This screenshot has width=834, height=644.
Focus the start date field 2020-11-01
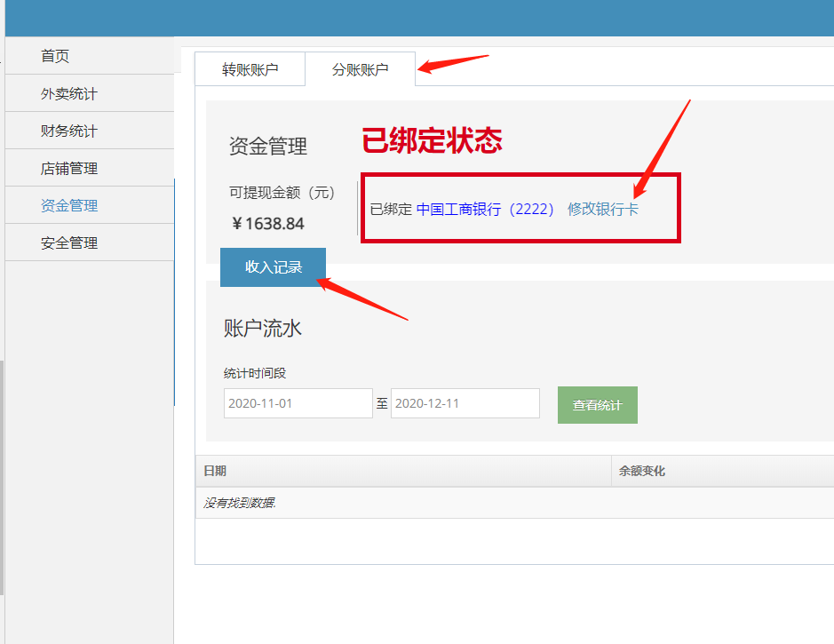point(298,403)
